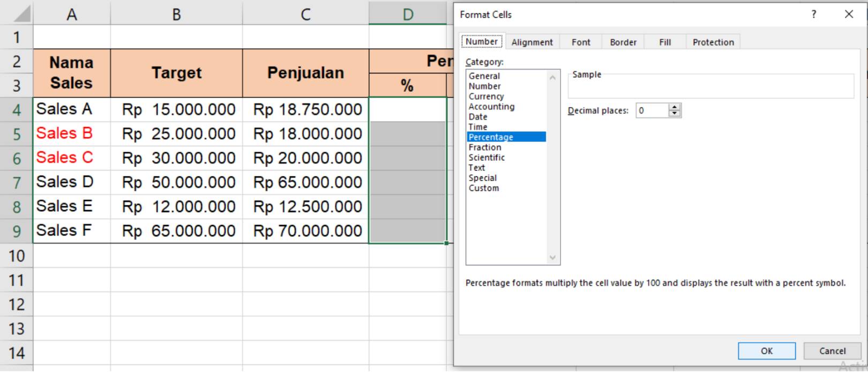Increase decimal places with the up arrow
Image resolution: width=868 pixels, height=372 pixels.
[675, 107]
